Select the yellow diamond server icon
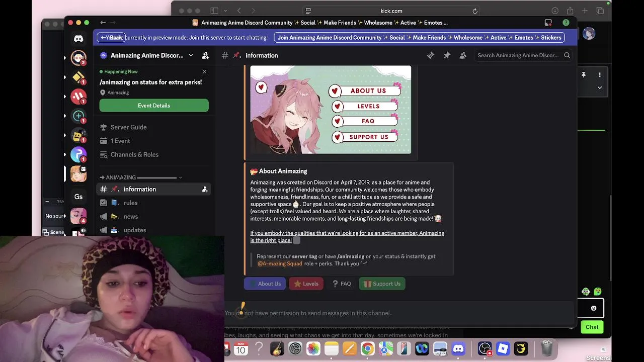 78,77
